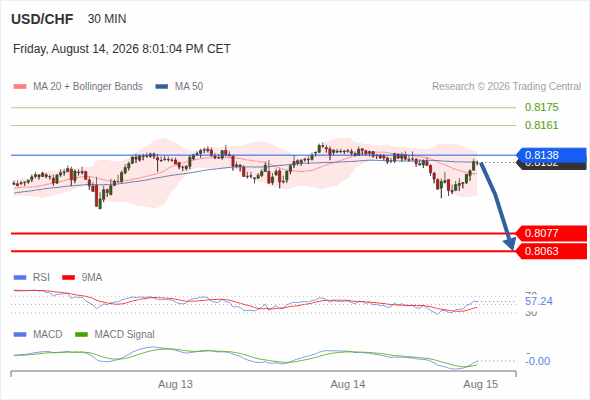This screenshot has width=590, height=400.
Task: Click the MA 20 + Bollinger Bands legend label
Action: click(x=88, y=87)
